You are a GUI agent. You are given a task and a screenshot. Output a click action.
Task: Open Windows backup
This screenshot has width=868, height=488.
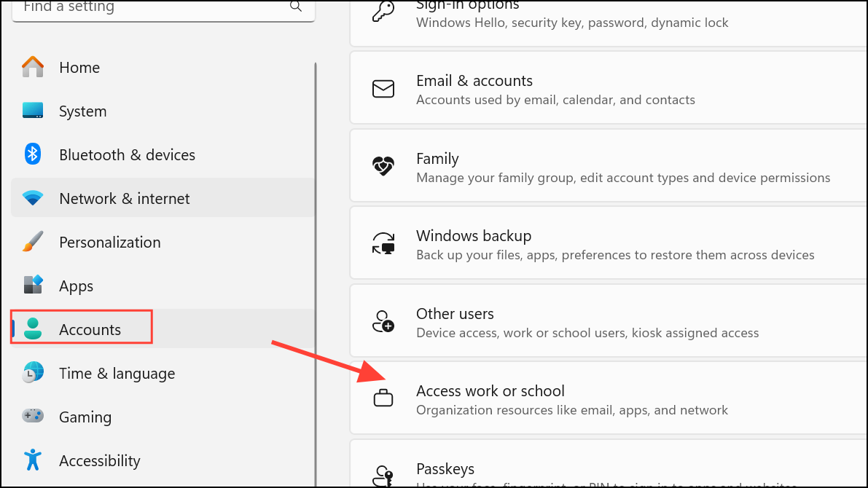tap(609, 243)
